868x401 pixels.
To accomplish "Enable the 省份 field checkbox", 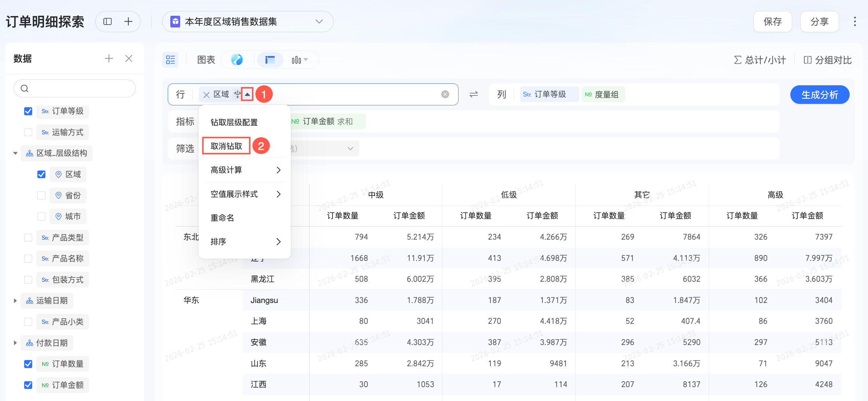I will (41, 195).
